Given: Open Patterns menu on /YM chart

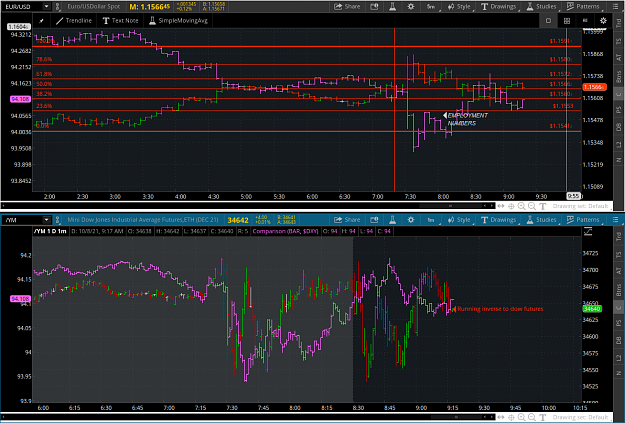Looking at the screenshot, I should tap(583, 220).
